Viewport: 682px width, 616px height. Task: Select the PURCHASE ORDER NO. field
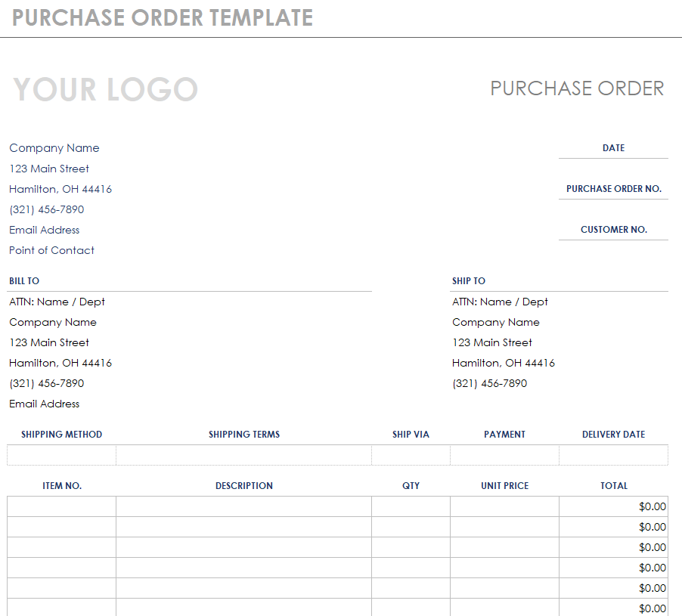pyautogui.click(x=613, y=189)
